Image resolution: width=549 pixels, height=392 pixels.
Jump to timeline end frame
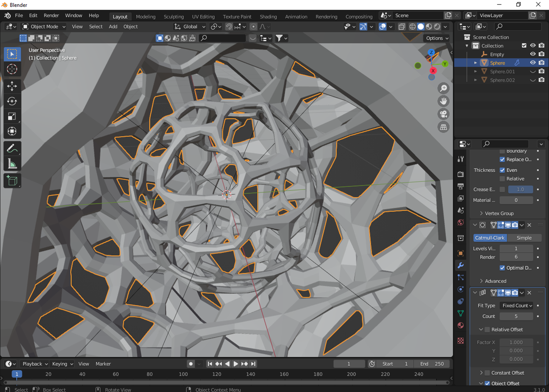(253, 364)
